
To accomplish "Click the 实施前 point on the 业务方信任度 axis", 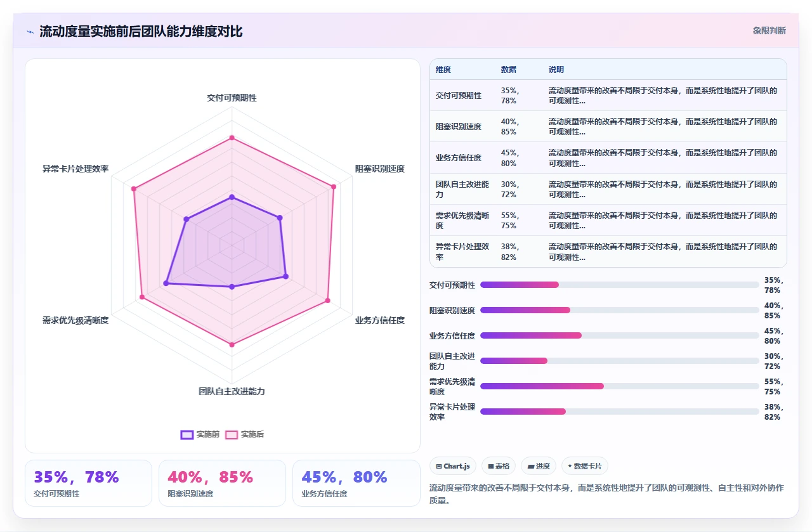I will [285, 276].
